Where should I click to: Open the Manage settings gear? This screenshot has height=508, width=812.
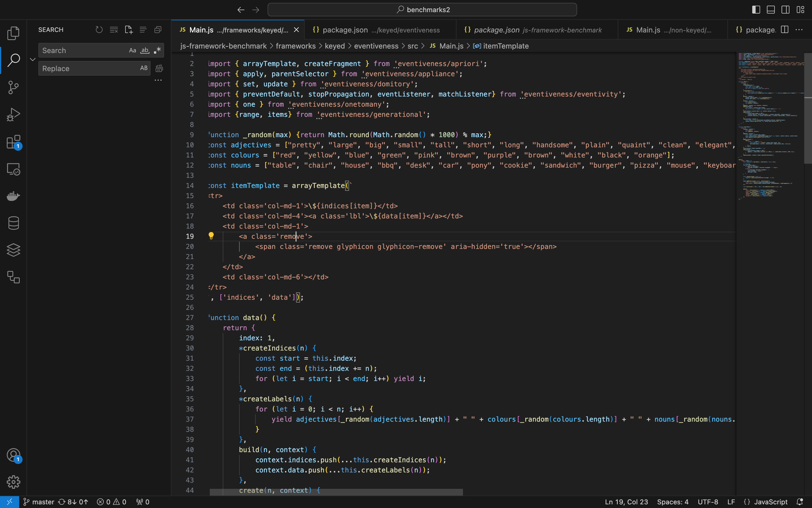[14, 482]
